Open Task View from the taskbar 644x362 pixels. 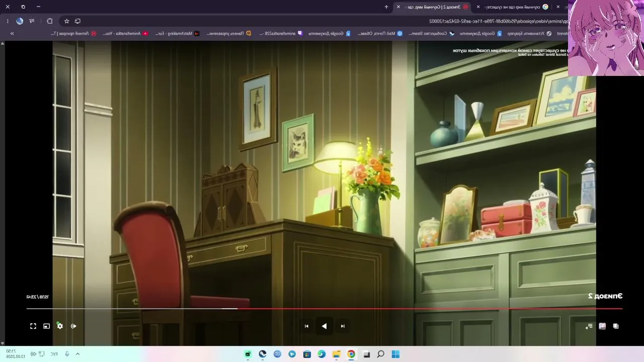point(366,354)
